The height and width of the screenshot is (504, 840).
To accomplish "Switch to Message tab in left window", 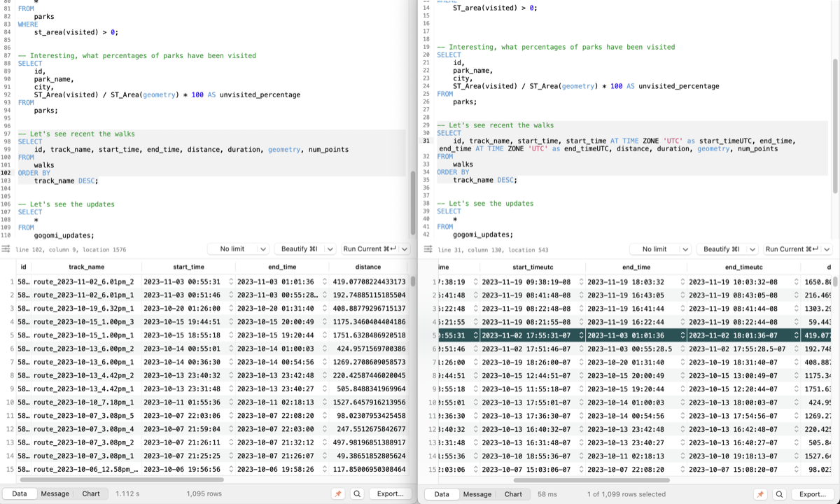I will (55, 493).
